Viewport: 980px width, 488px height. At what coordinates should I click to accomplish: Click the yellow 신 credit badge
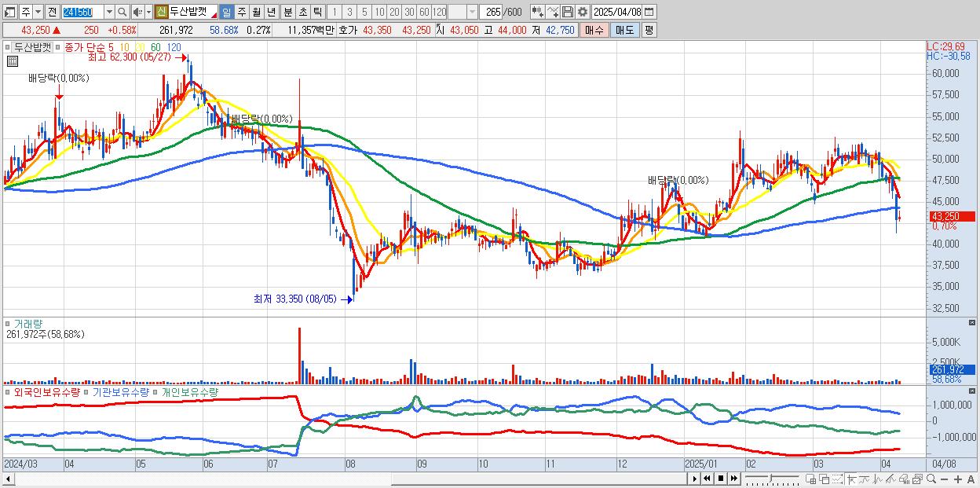point(160,12)
